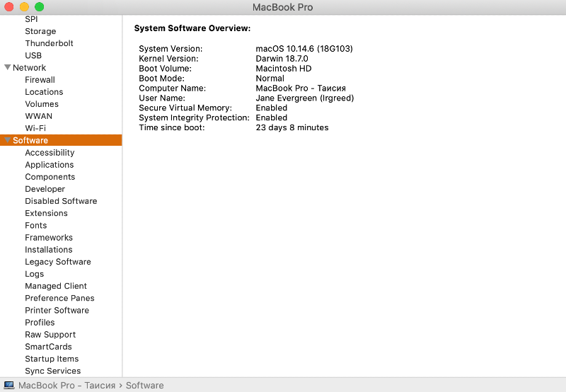566x392 pixels.
Task: Select Sync Services
Action: (52, 371)
